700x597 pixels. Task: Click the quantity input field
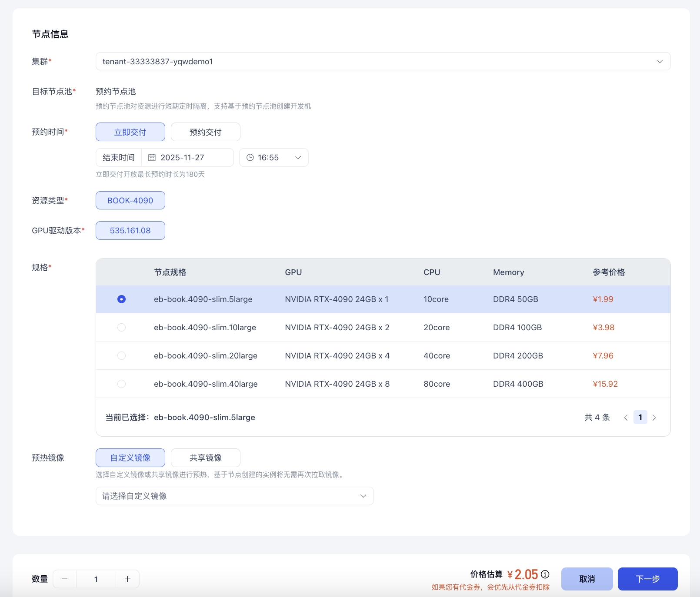[96, 579]
